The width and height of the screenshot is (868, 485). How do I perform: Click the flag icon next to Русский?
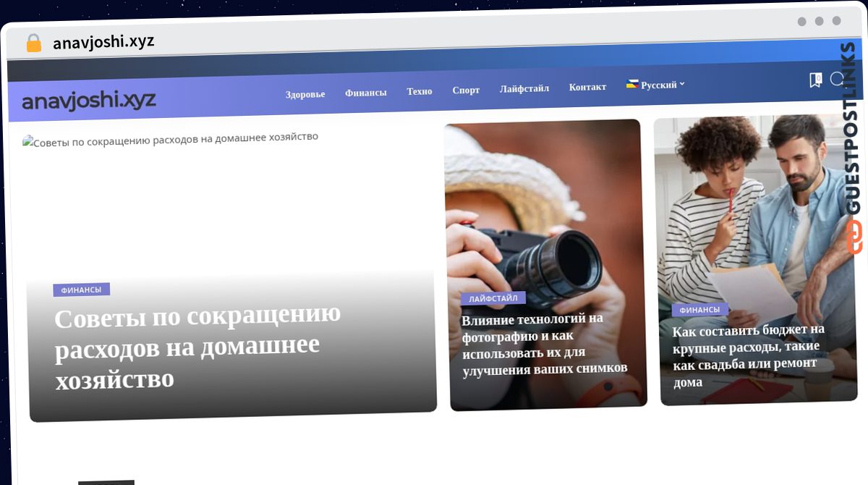[x=632, y=85]
